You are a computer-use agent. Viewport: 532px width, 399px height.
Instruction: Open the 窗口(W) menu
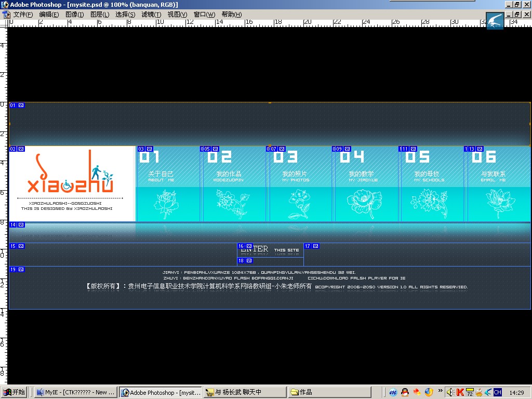(204, 14)
